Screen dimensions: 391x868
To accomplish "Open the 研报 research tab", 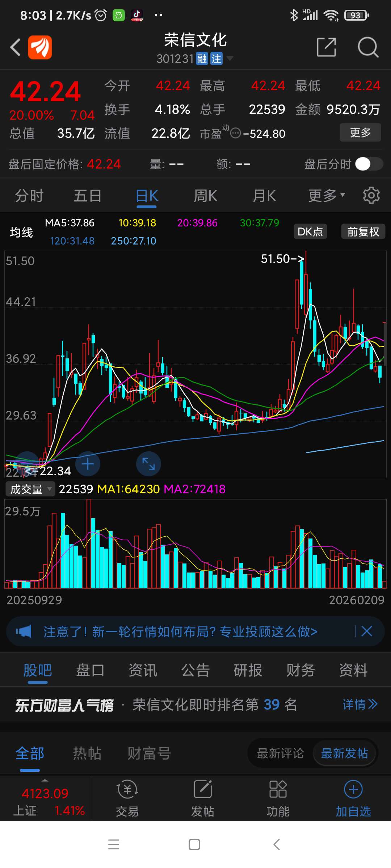I will [x=248, y=671].
